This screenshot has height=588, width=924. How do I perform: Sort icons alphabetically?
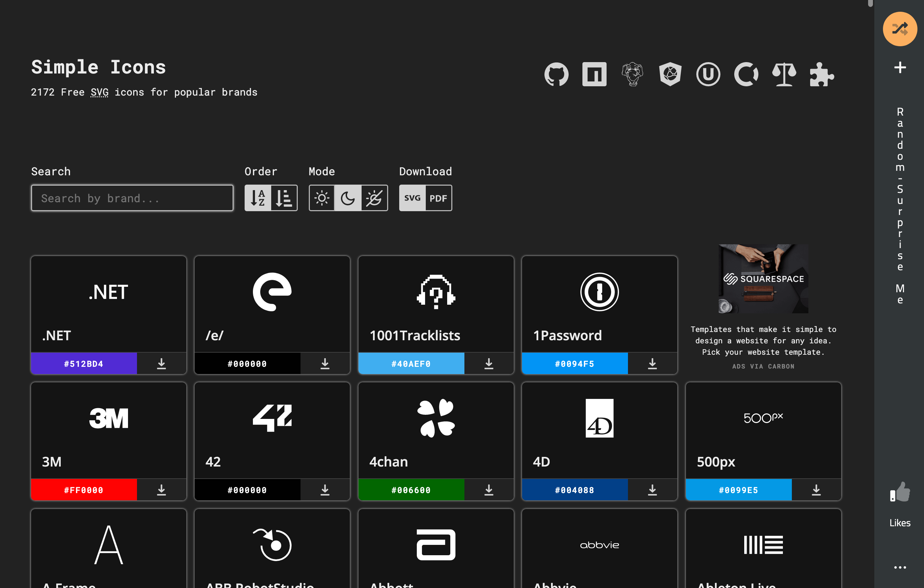coord(258,198)
